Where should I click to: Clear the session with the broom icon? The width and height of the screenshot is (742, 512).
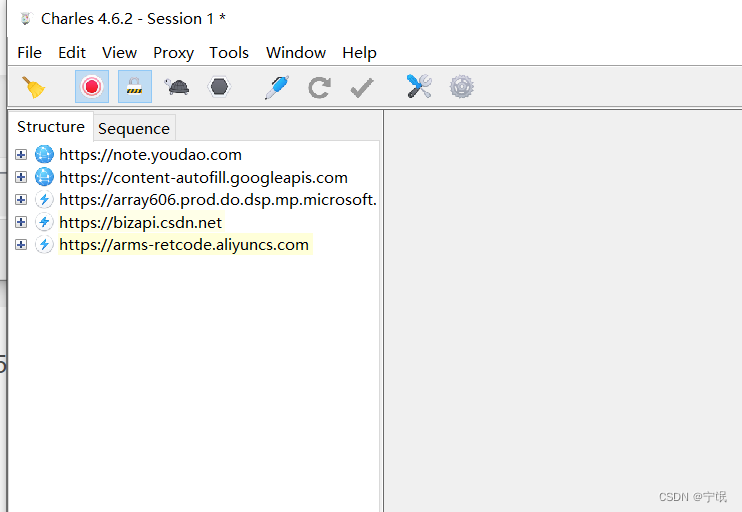click(x=33, y=87)
